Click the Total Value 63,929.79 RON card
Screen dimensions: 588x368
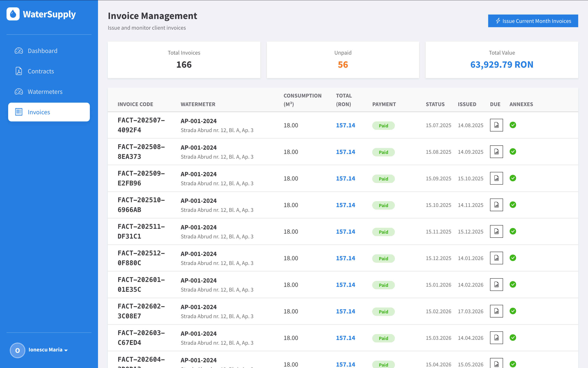click(502, 60)
